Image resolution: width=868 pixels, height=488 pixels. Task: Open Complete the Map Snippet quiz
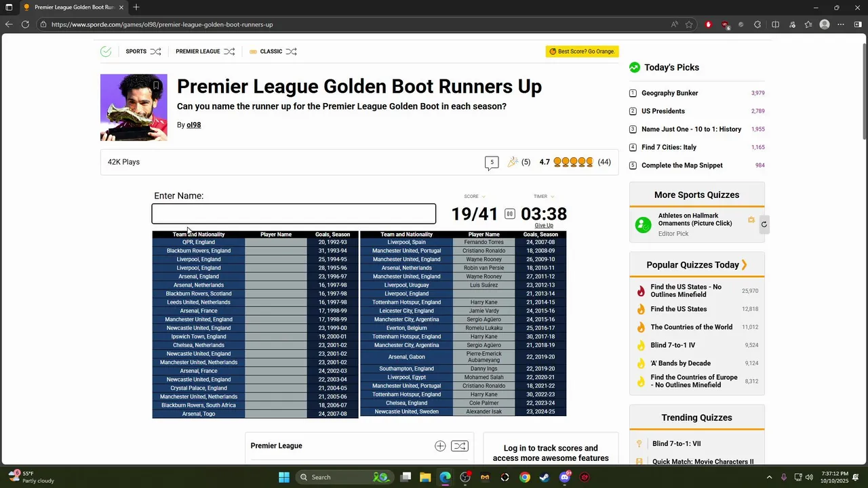click(x=682, y=165)
